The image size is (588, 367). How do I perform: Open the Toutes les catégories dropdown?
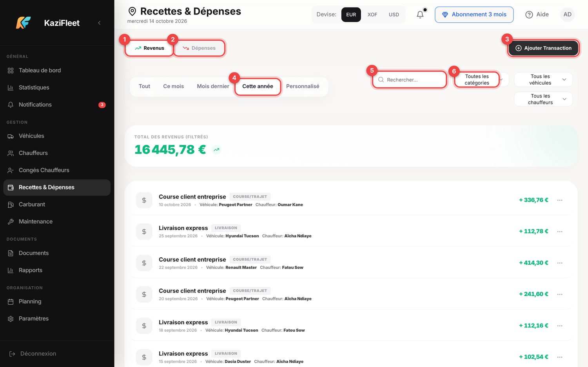pyautogui.click(x=481, y=80)
